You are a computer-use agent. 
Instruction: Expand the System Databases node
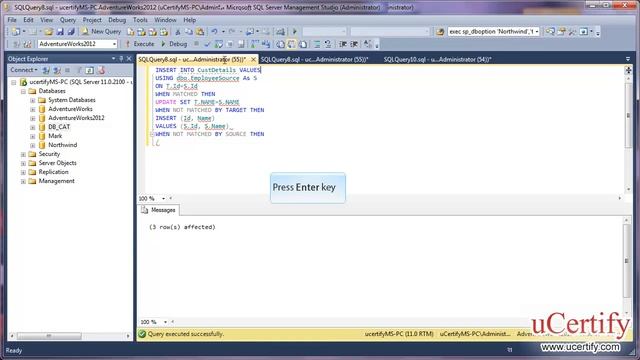coord(32,100)
